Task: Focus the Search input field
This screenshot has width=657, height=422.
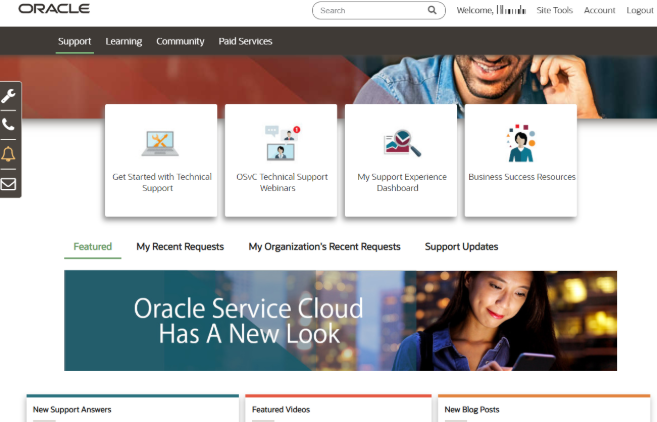Action: [378, 10]
